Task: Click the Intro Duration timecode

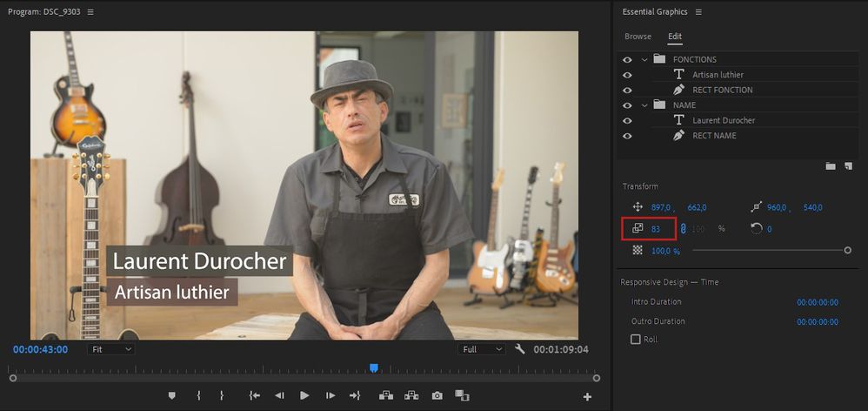Action: 817,302
